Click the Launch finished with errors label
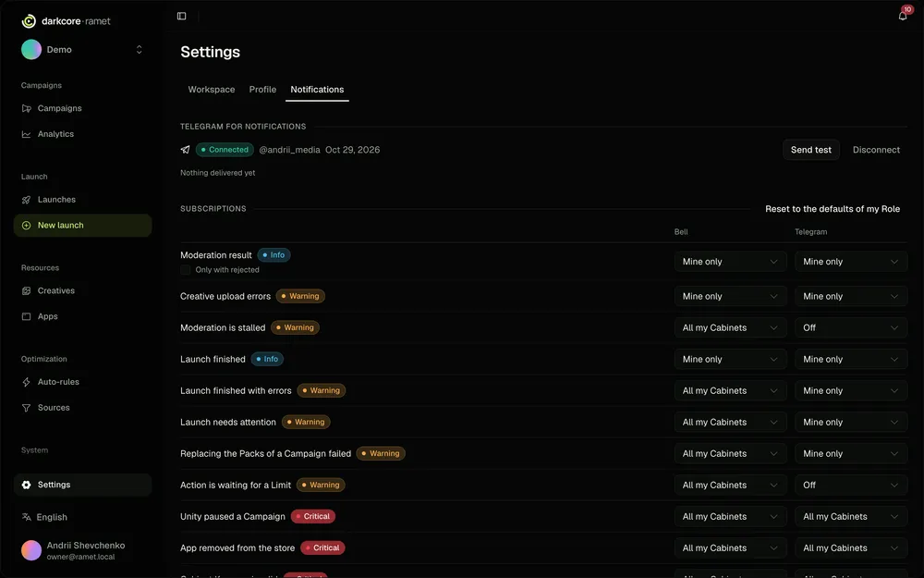Screen dimensions: 924x578 click(236, 390)
